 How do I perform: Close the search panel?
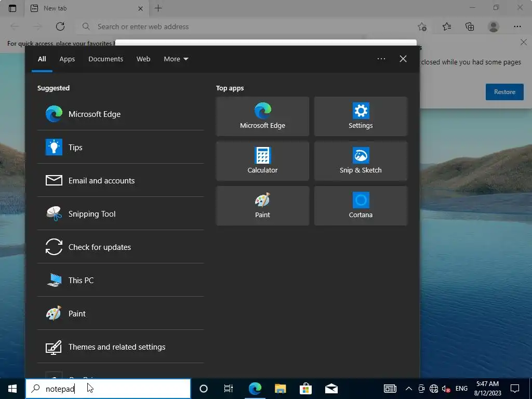[x=403, y=59]
